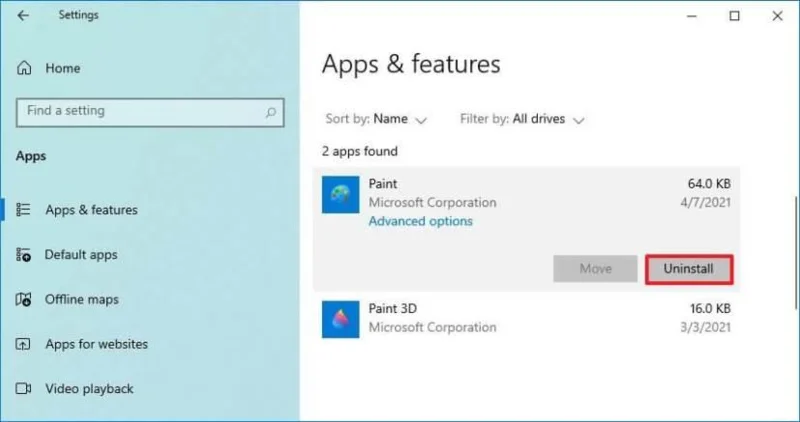800x422 pixels.
Task: Click the 16.0 KB size value
Action: pos(710,309)
